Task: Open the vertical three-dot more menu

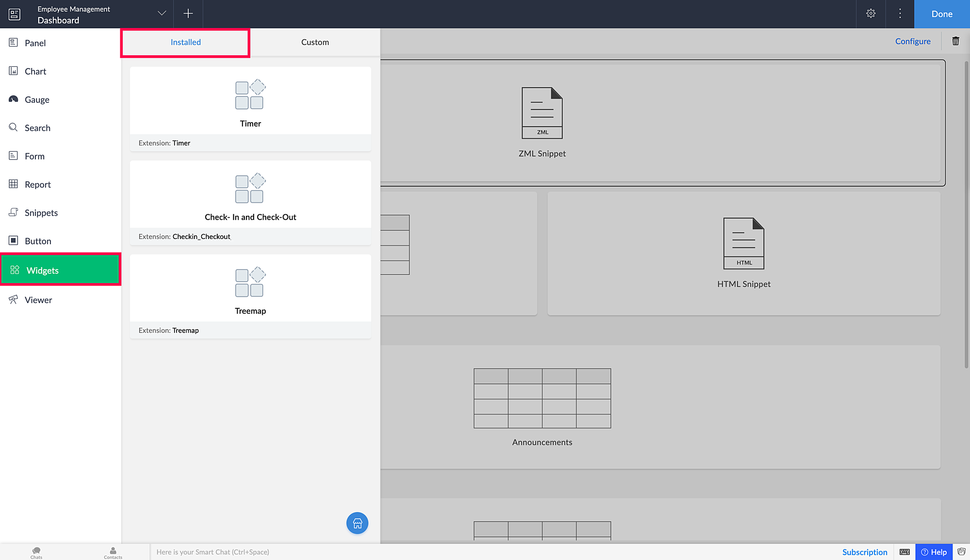Action: click(x=900, y=14)
